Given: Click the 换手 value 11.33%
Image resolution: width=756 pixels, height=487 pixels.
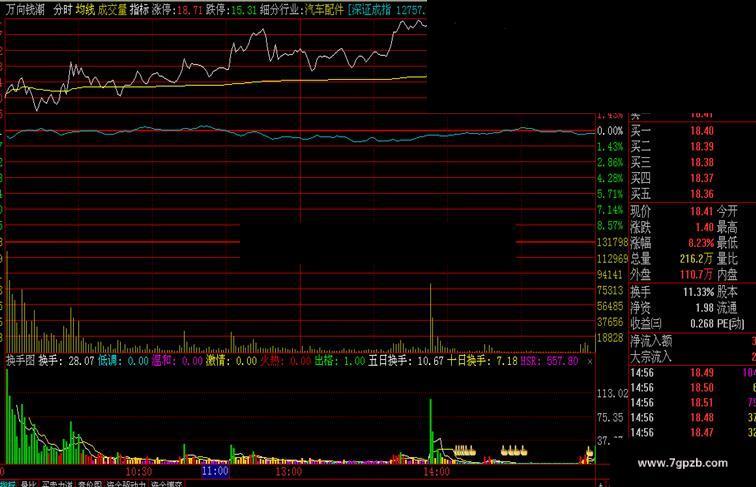Looking at the screenshot, I should tap(698, 292).
